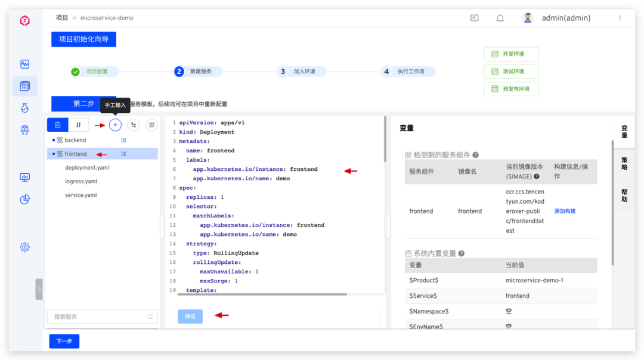Switch to the 帮助 side tab

coord(624,195)
